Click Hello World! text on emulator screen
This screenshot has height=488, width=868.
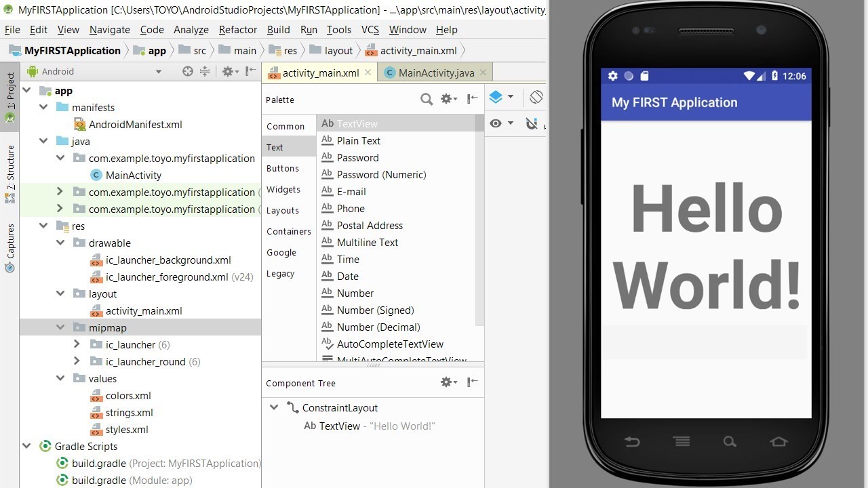coord(707,247)
